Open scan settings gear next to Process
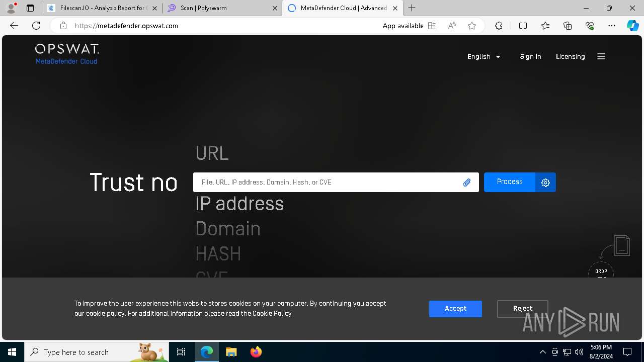The height and width of the screenshot is (362, 644). click(x=546, y=183)
